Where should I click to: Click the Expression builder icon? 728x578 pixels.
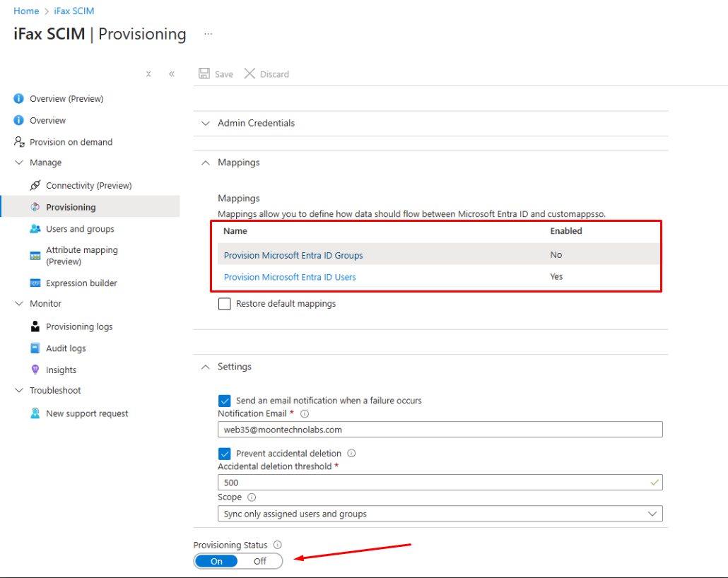pyautogui.click(x=35, y=283)
